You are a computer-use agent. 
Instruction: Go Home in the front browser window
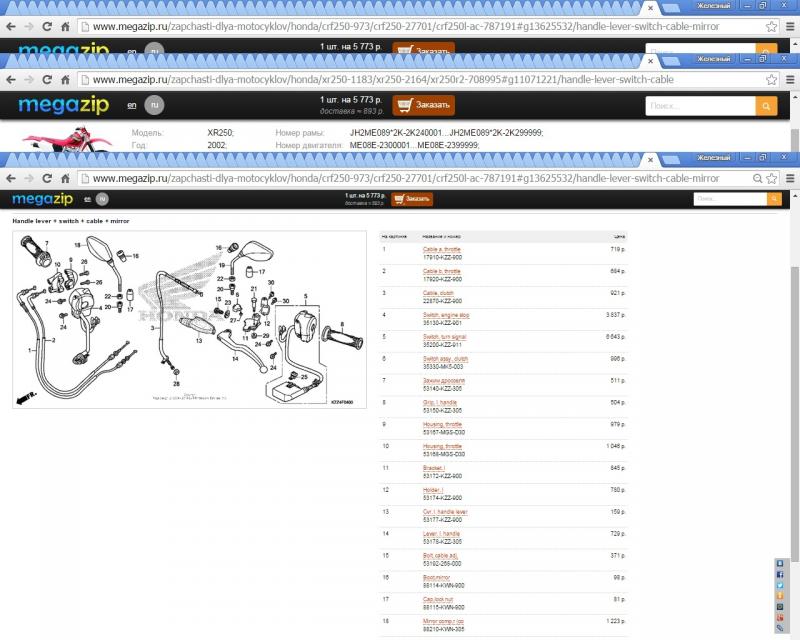click(65, 178)
